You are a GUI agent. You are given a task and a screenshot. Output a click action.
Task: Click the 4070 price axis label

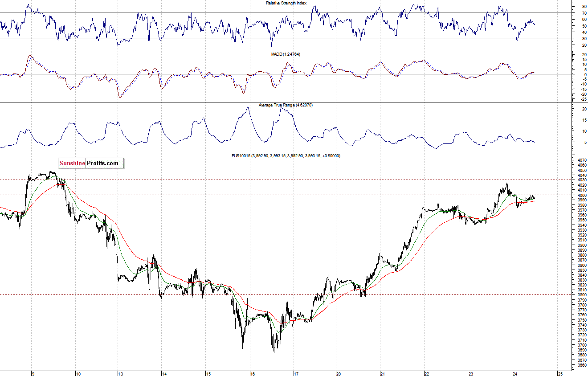[x=581, y=160]
